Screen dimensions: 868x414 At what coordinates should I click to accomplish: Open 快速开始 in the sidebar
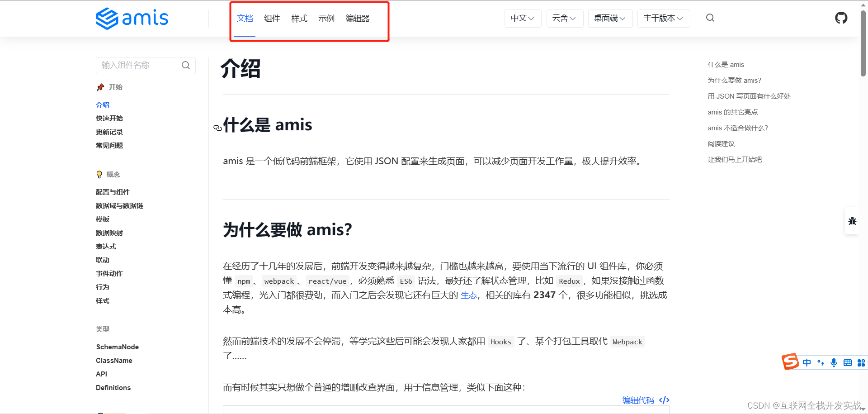(x=109, y=118)
